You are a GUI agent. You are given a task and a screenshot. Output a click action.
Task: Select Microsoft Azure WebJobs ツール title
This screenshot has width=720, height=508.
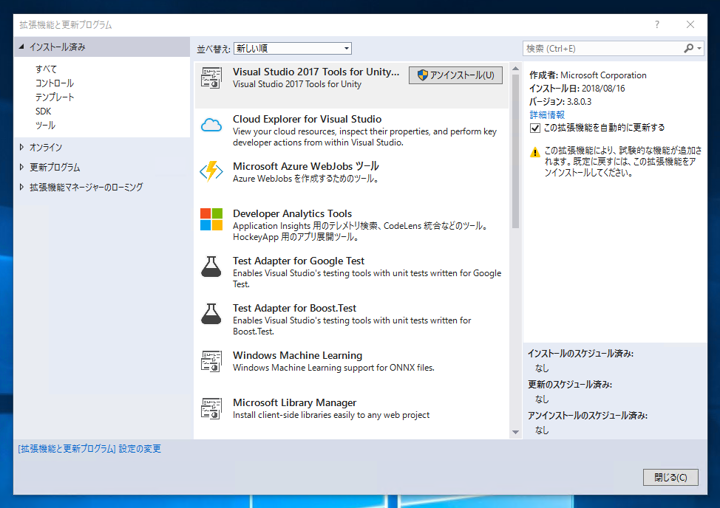[x=306, y=166]
